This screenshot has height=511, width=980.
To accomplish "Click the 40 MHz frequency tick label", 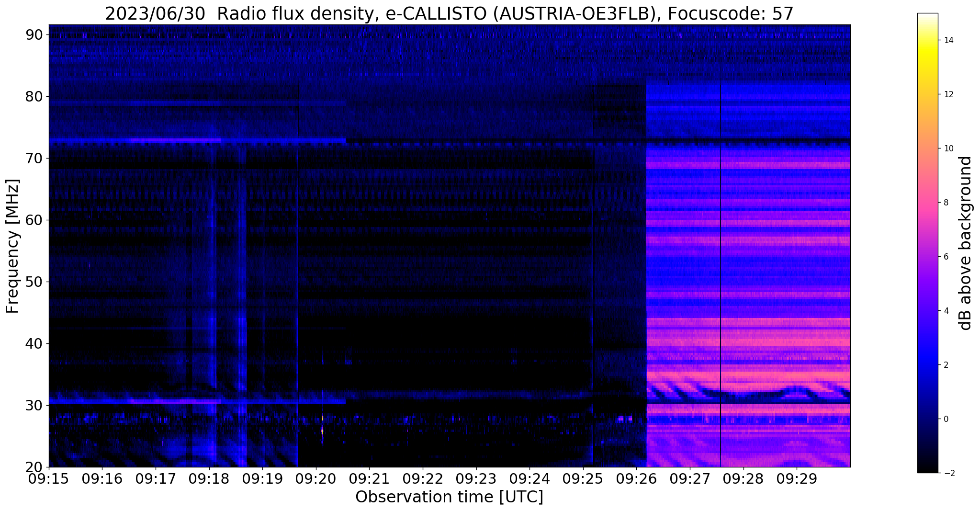I will tap(35, 343).
